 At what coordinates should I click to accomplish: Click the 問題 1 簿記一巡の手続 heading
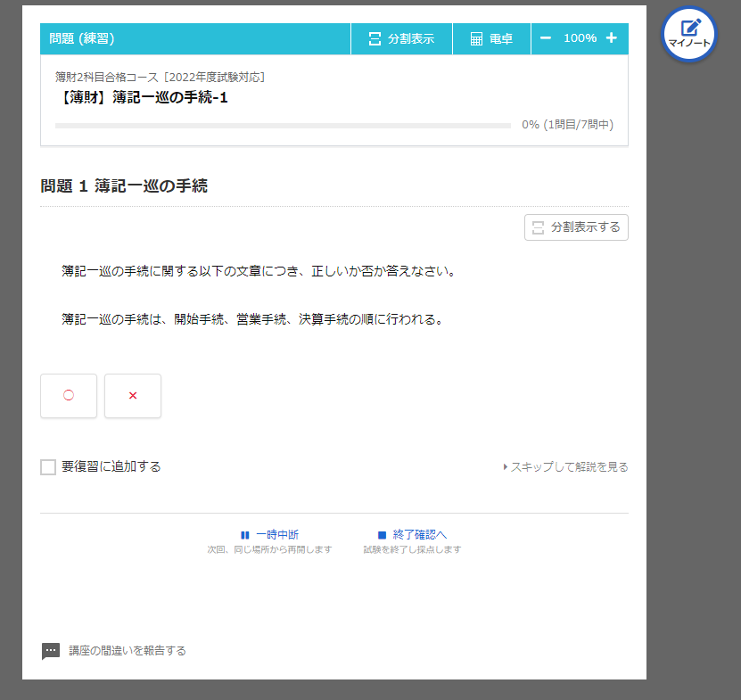point(124,185)
